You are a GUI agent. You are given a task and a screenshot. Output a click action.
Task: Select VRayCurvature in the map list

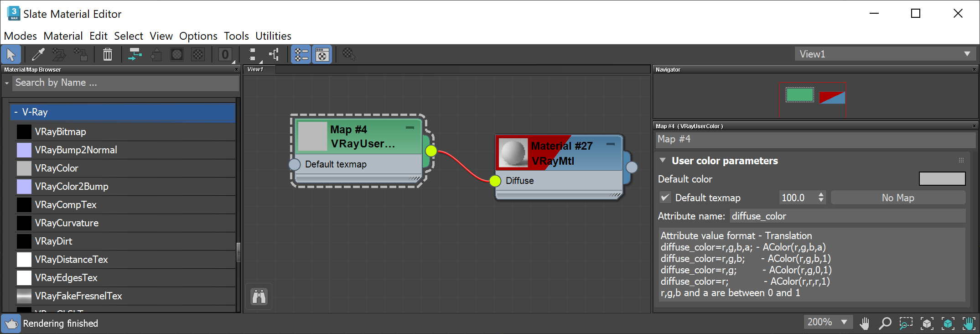(125, 223)
